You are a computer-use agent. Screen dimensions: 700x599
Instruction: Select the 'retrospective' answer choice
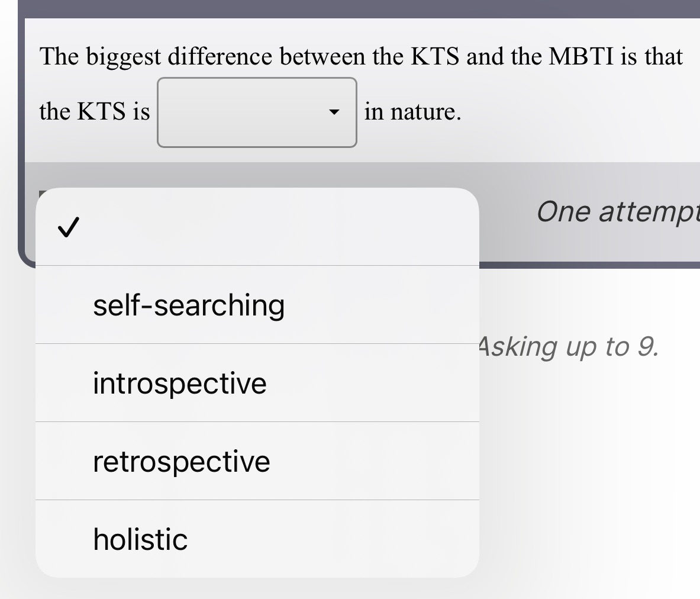[x=181, y=461]
